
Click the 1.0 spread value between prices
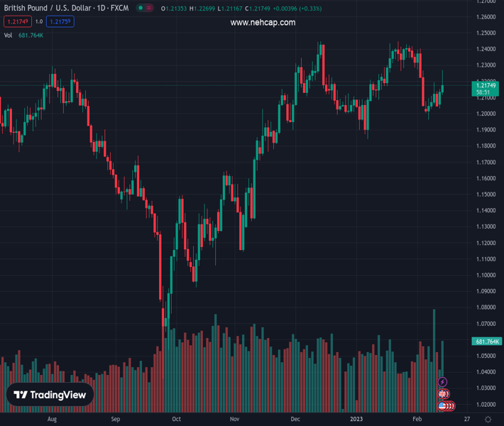point(38,21)
